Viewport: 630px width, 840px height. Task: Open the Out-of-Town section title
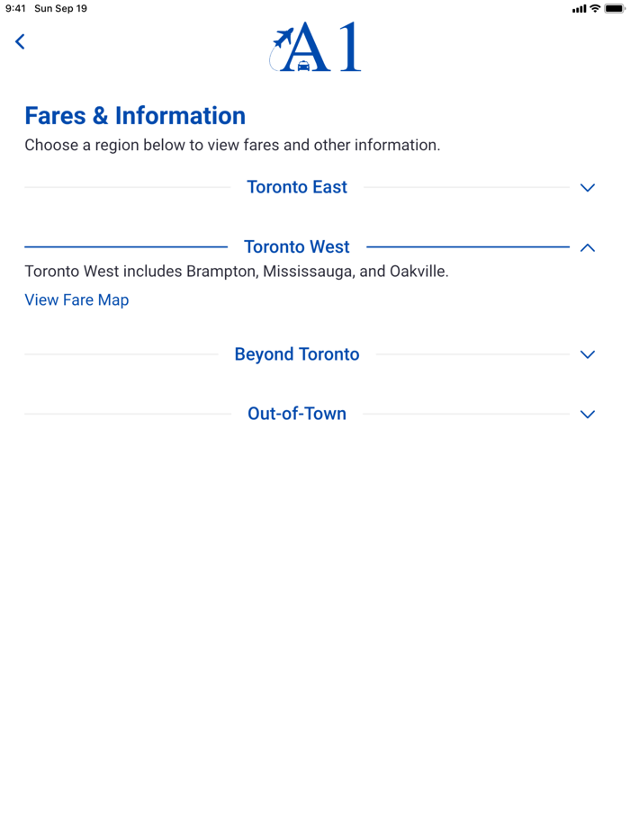pyautogui.click(x=297, y=414)
